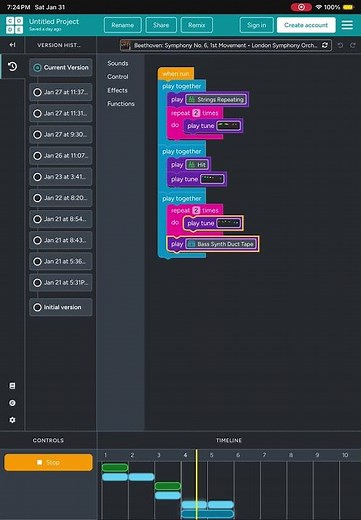Open the Sounds block category
The height and width of the screenshot is (520, 361).
pos(118,63)
